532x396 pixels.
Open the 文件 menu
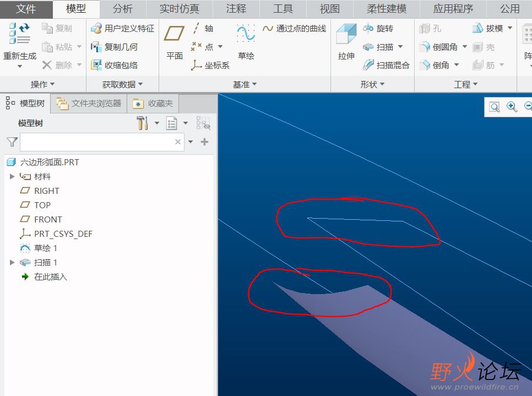coord(26,9)
